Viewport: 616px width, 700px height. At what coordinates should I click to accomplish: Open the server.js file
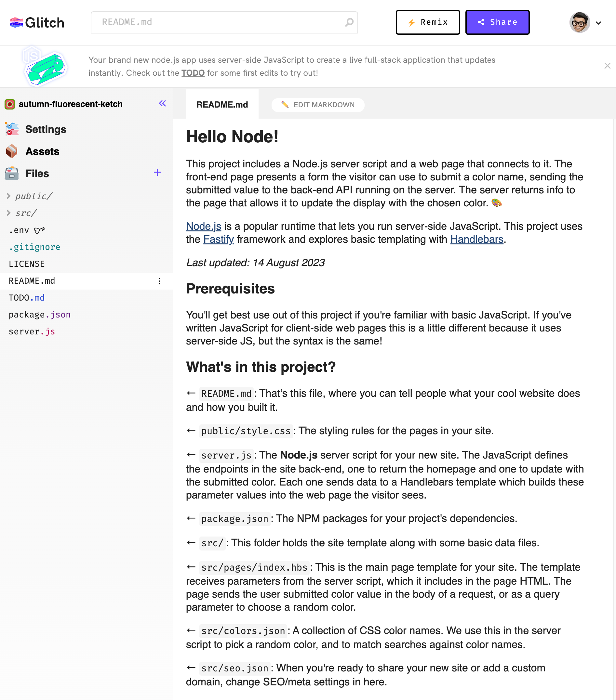click(x=32, y=331)
